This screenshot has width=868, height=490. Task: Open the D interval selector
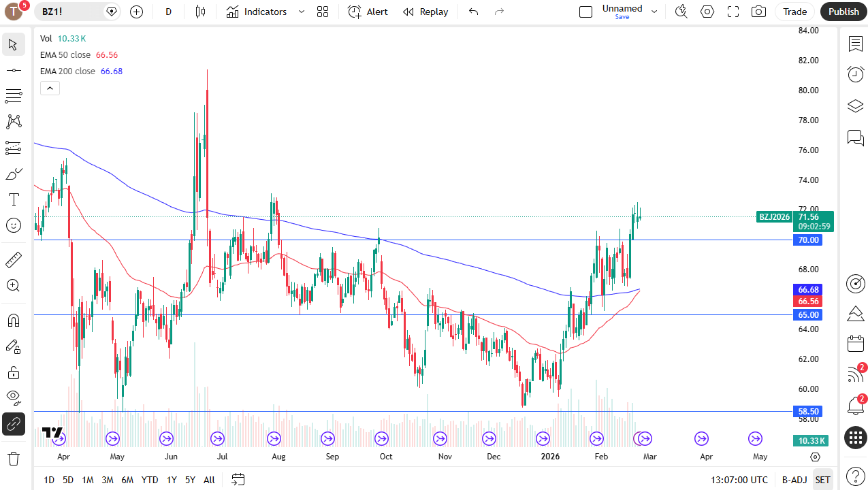[x=169, y=12]
